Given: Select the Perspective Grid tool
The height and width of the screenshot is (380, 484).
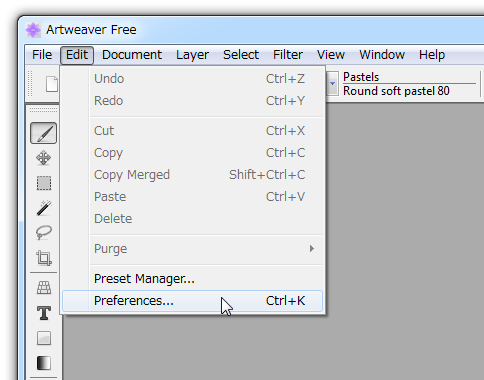Looking at the screenshot, I should tap(44, 288).
